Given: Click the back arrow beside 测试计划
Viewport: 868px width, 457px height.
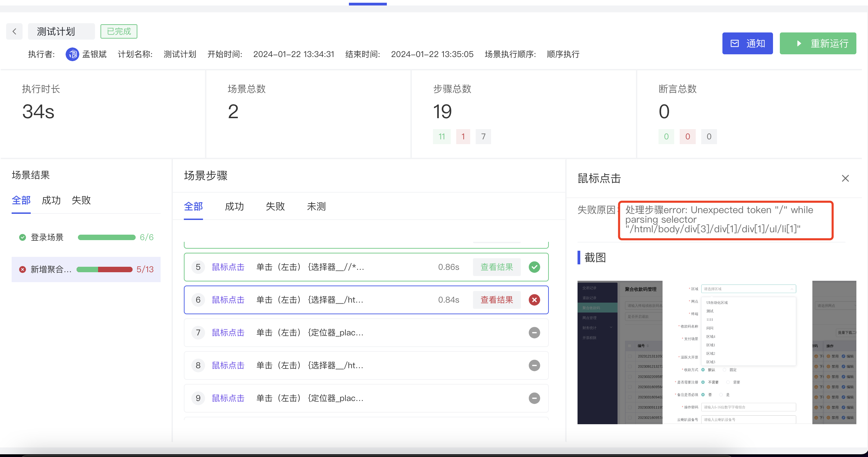Looking at the screenshot, I should pos(14,32).
